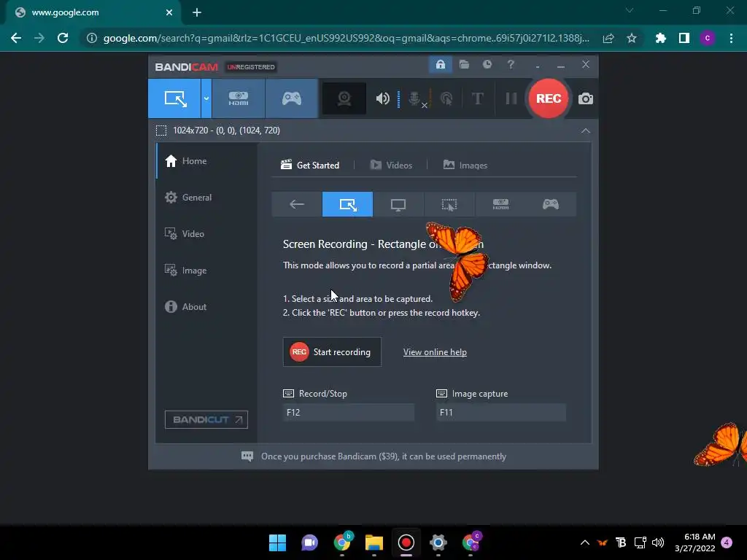
Task: Click the back arrow in mode selector
Action: point(297,204)
